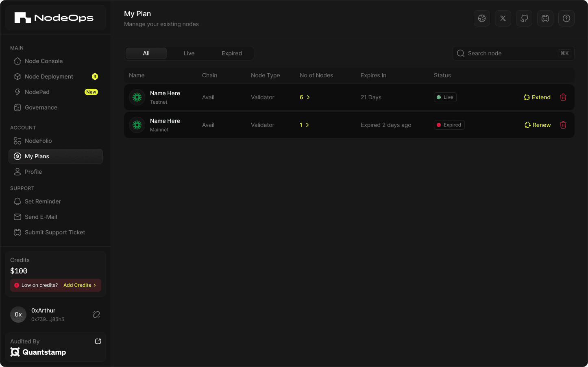
Task: Click the 0x user avatar
Action: tap(18, 315)
